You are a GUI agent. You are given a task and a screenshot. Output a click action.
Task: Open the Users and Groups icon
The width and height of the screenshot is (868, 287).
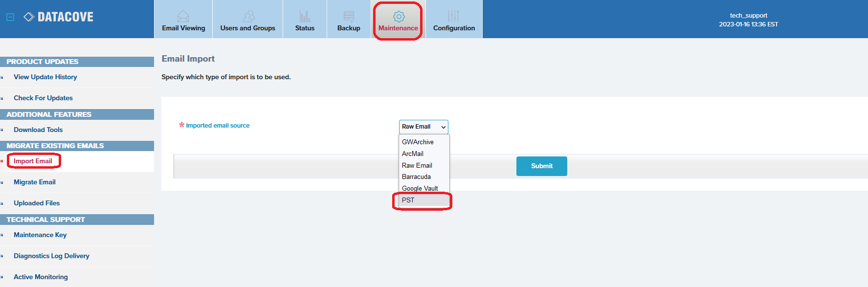click(248, 16)
